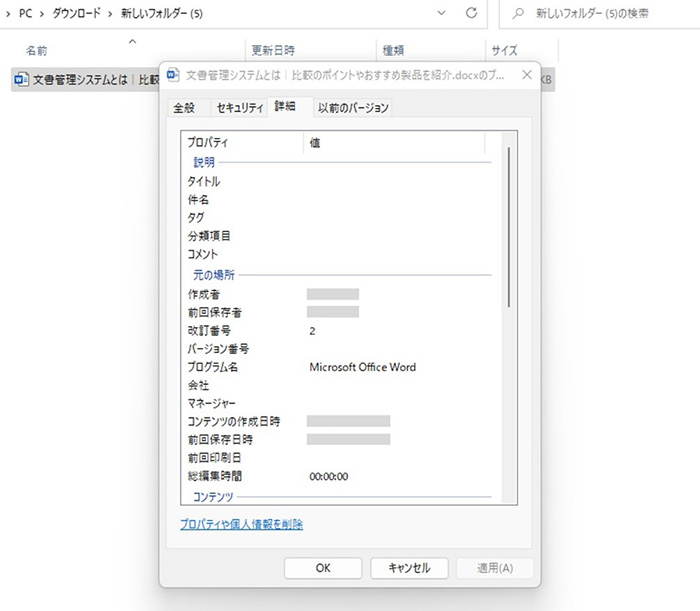The height and width of the screenshot is (611, 700).
Task: Open the address bar history dropdown chevron
Action: click(441, 13)
